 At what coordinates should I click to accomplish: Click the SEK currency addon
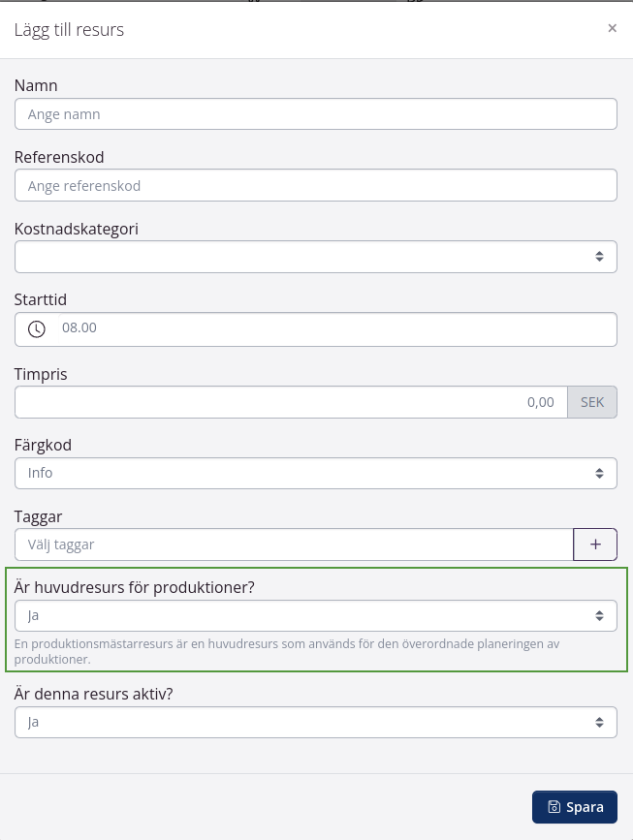point(592,402)
